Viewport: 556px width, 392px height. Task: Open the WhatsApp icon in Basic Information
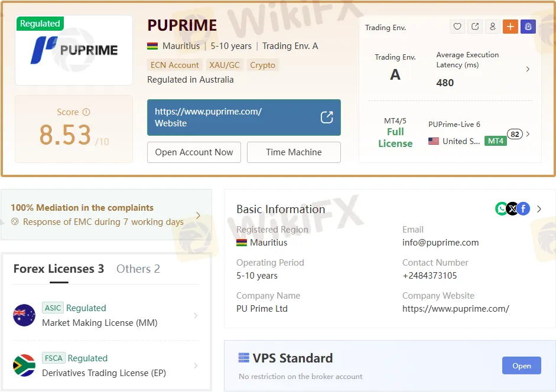coord(501,208)
